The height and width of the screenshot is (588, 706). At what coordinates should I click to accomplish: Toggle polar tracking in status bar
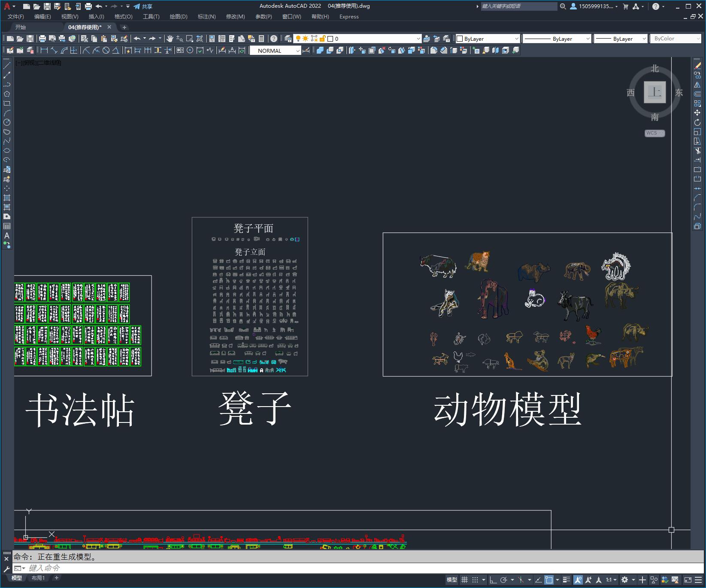pos(504,580)
